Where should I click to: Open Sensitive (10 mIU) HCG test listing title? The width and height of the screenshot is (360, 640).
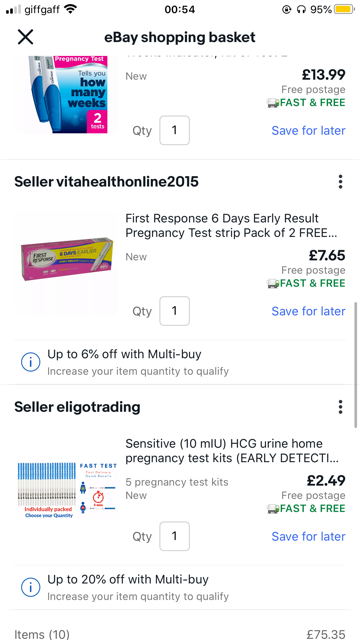tap(231, 451)
